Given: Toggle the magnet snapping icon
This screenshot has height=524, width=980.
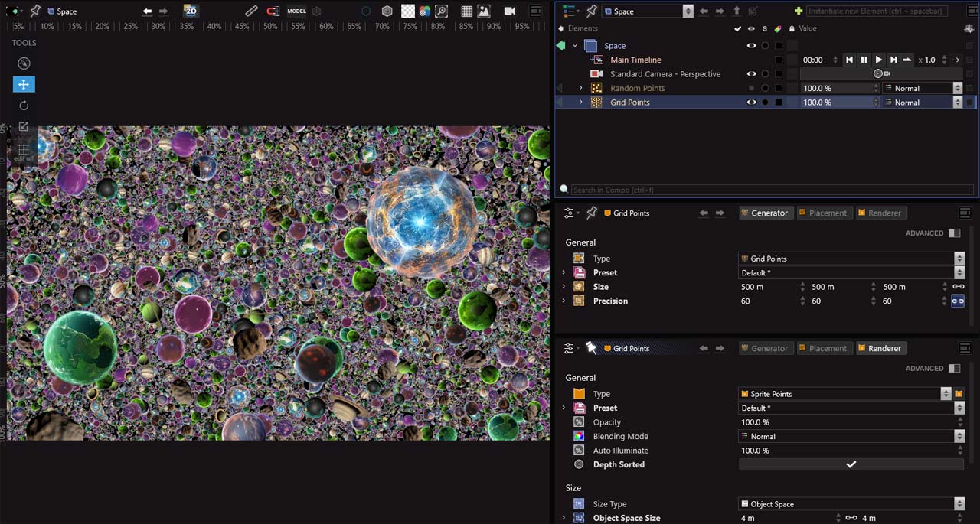Looking at the screenshot, I should 273,11.
